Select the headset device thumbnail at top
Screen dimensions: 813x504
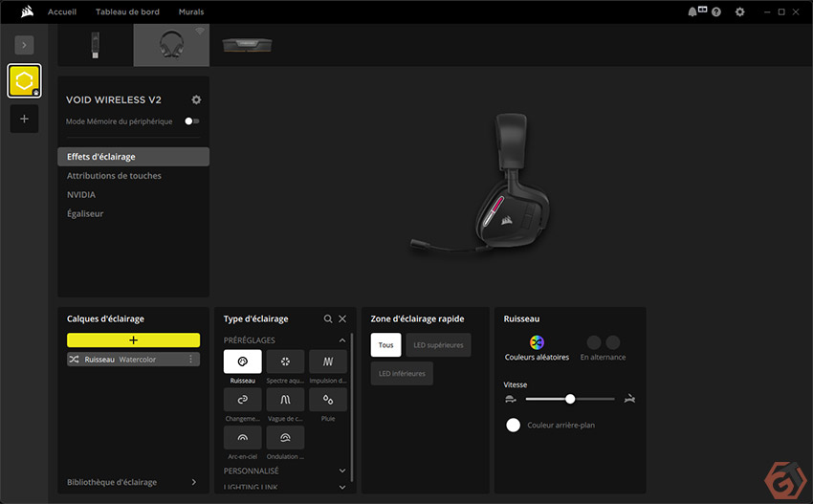tap(172, 45)
